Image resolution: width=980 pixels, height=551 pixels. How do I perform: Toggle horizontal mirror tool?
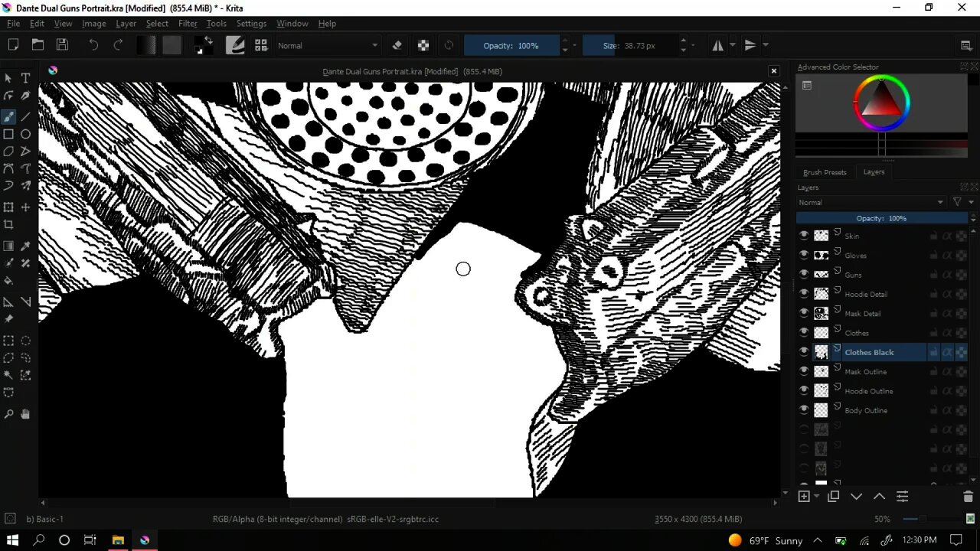pos(717,45)
